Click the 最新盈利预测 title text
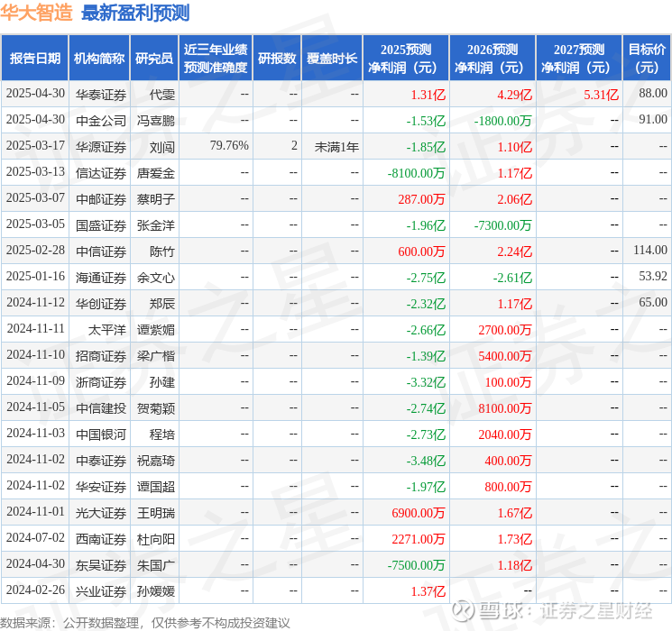 [x=135, y=13]
